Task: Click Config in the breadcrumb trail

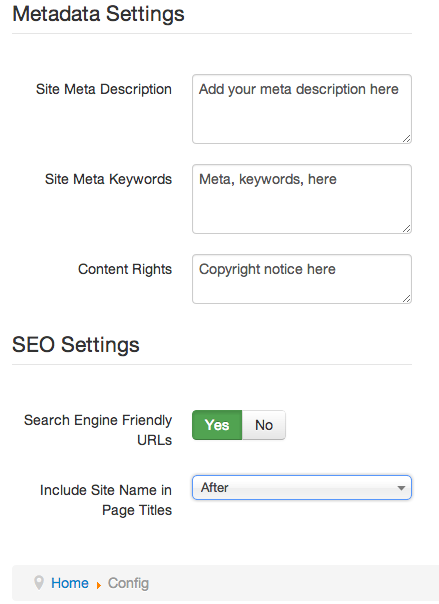Action: pyautogui.click(x=128, y=583)
